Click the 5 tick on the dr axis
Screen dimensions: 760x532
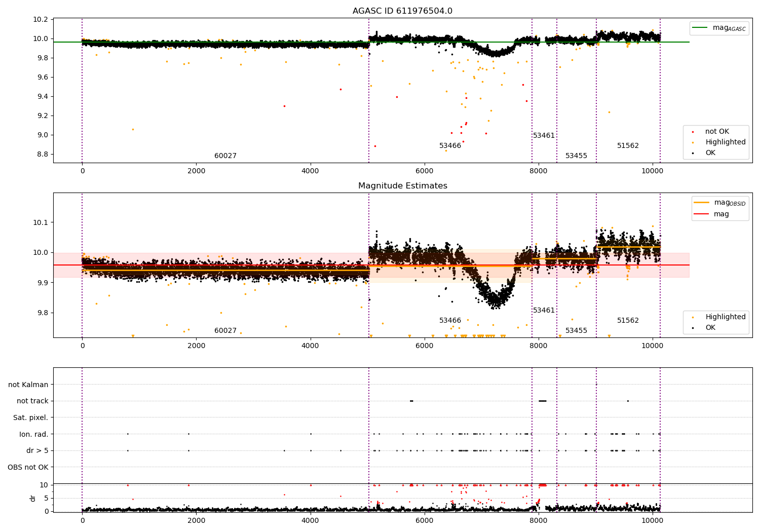[47, 498]
